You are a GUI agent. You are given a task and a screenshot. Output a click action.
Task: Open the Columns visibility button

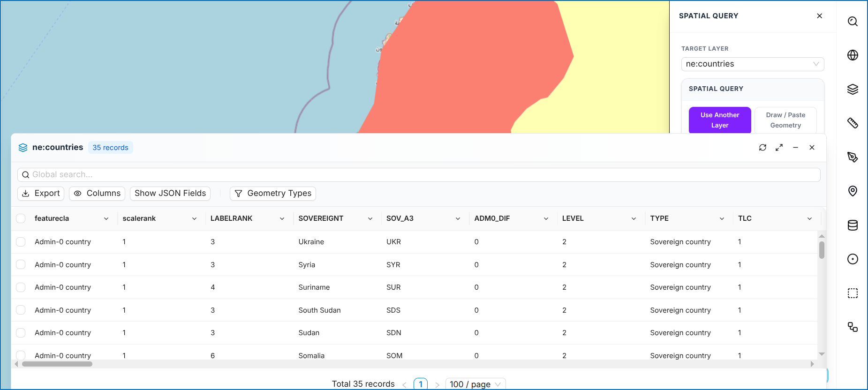pyautogui.click(x=97, y=194)
